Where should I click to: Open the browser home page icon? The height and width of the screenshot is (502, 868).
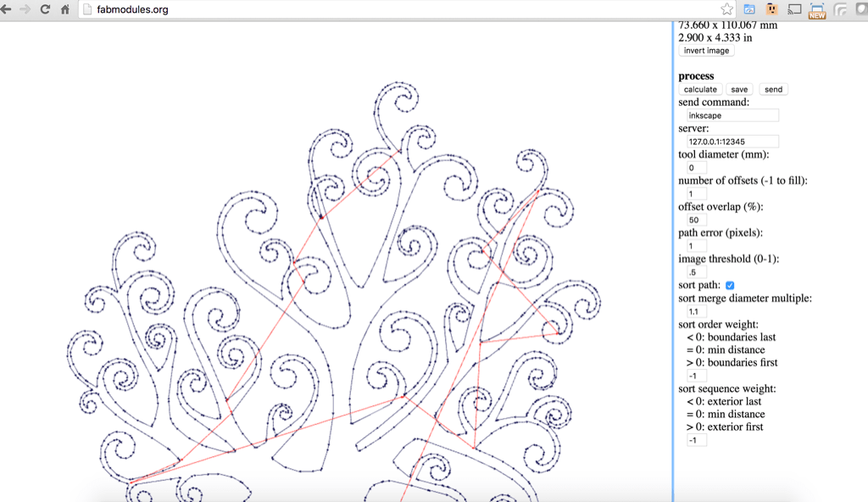coord(65,9)
